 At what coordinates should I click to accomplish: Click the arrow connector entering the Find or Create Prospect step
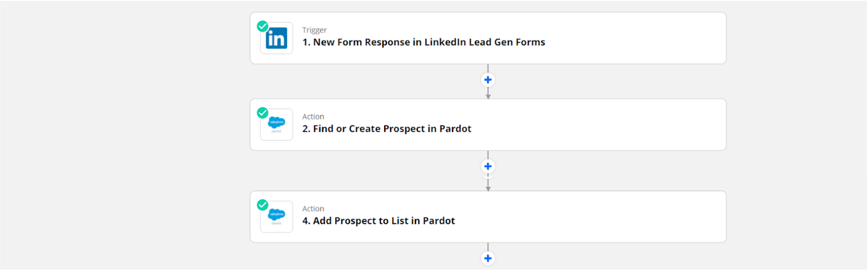488,93
